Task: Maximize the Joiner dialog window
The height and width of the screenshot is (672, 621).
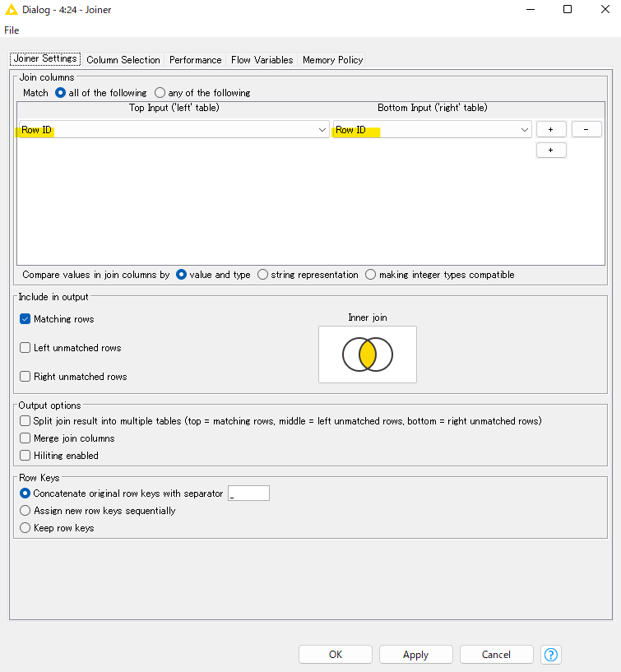Action: [x=568, y=9]
